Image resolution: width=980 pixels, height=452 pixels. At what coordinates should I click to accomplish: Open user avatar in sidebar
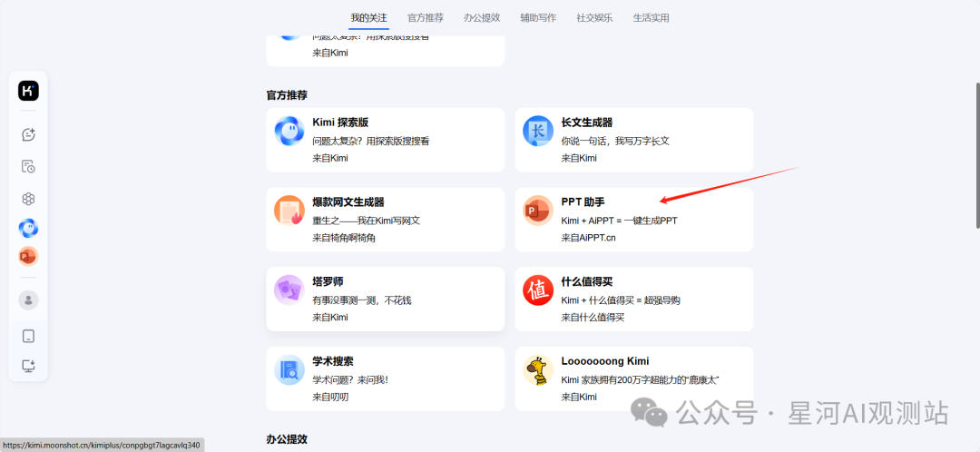pyautogui.click(x=28, y=300)
